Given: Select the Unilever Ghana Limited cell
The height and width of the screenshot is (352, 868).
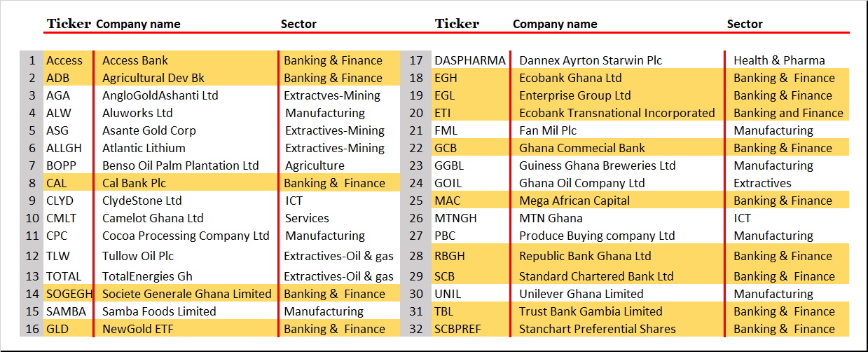Looking at the screenshot, I should coord(581,294).
